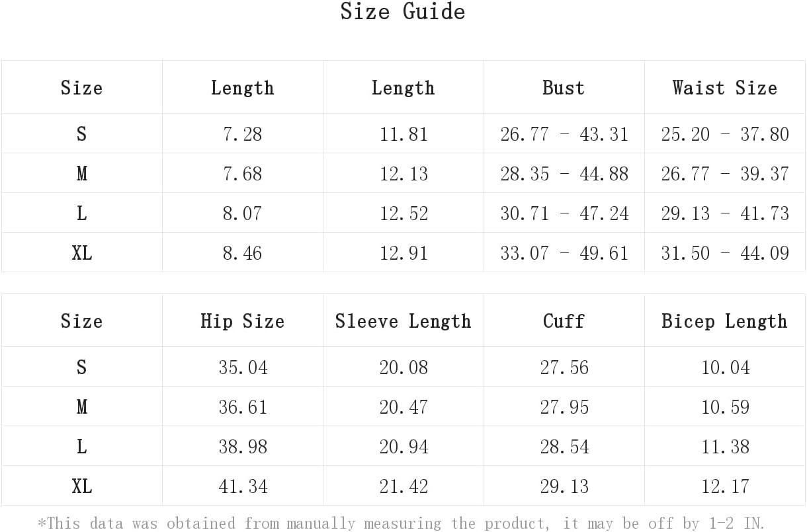This screenshot has height=532, width=807.
Task: Select cuff value 28.54
Action: (x=564, y=447)
